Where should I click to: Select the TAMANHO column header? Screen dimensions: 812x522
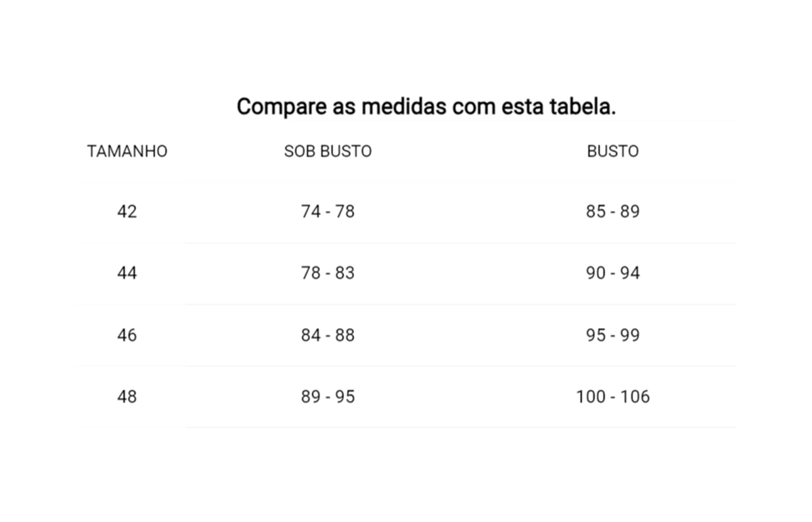(127, 151)
